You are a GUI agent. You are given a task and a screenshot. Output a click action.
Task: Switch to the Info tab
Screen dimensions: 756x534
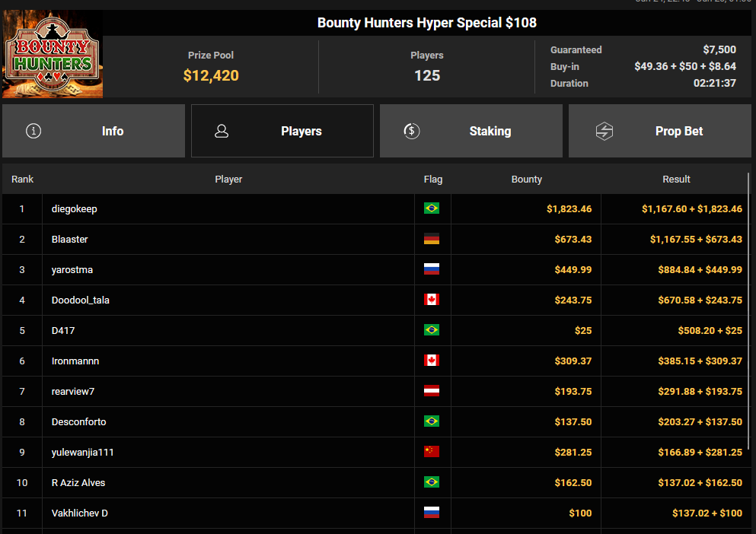pyautogui.click(x=94, y=131)
